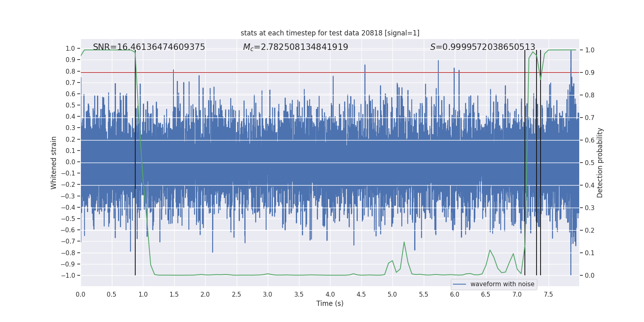This screenshot has width=644, height=322.
Task: Click the 2.0 tick on the time axis
Action: point(205,294)
